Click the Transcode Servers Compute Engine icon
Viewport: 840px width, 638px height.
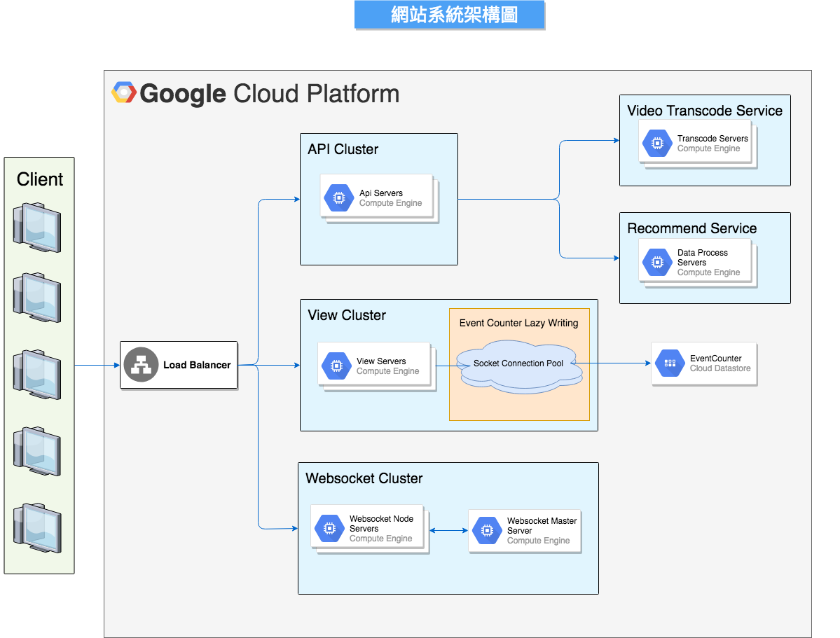(657, 144)
